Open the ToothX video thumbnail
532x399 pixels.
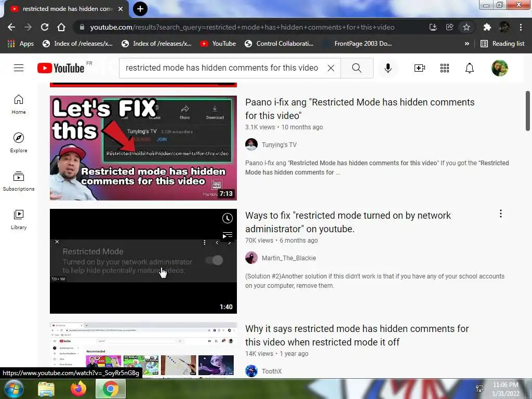click(x=143, y=350)
